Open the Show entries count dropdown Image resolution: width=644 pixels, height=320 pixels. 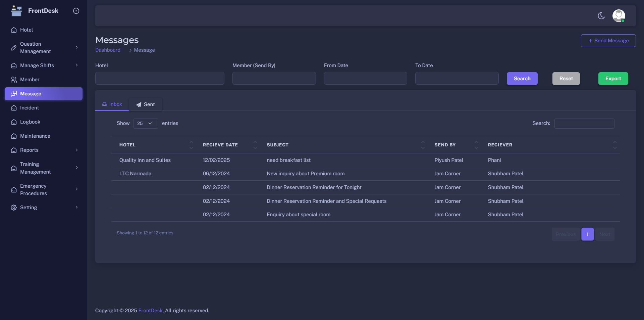pyautogui.click(x=146, y=124)
